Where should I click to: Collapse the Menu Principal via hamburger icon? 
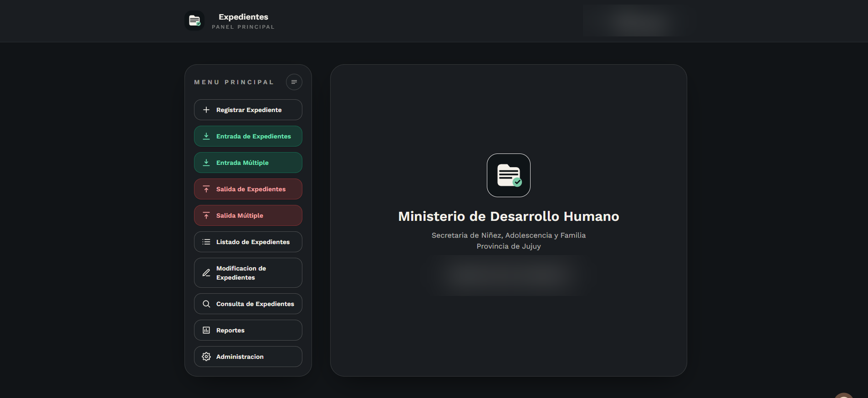(x=294, y=82)
